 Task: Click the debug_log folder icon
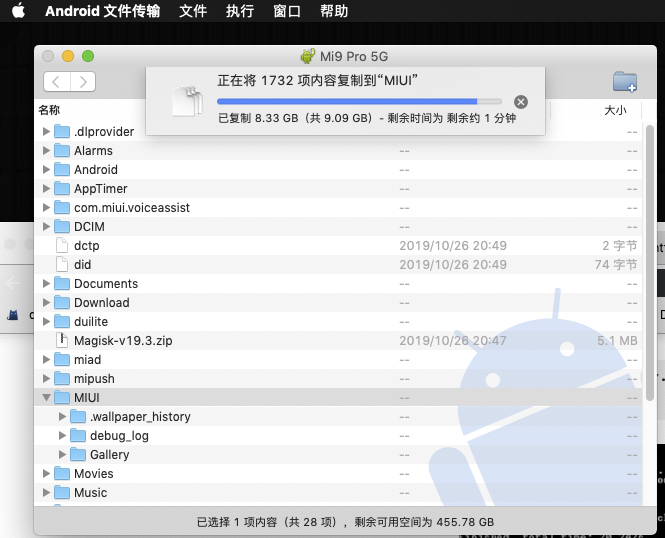[x=78, y=435]
